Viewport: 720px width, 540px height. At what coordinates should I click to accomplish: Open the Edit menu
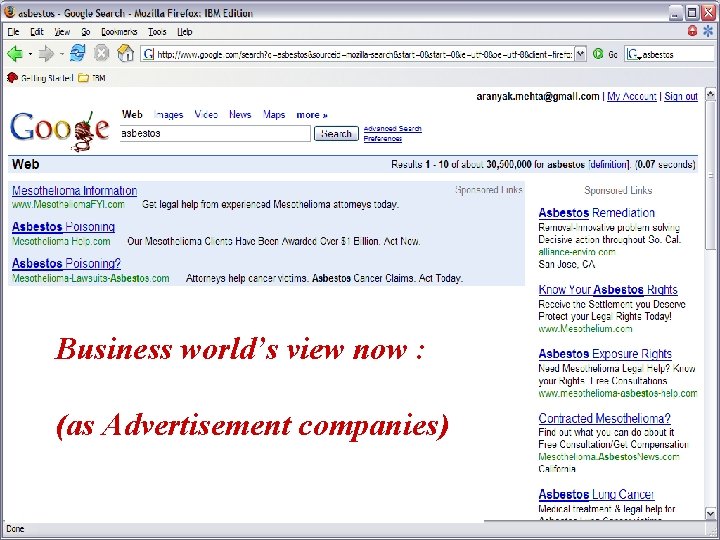coord(37,32)
